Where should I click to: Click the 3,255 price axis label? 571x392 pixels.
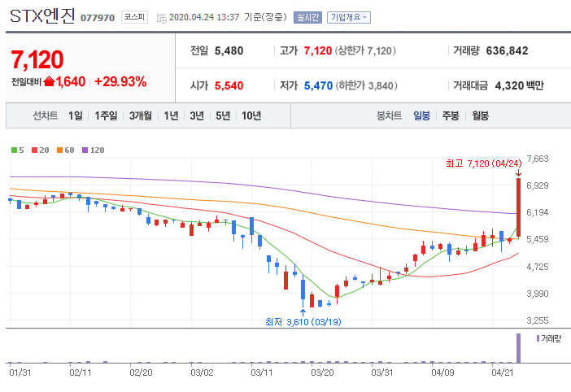(x=538, y=320)
